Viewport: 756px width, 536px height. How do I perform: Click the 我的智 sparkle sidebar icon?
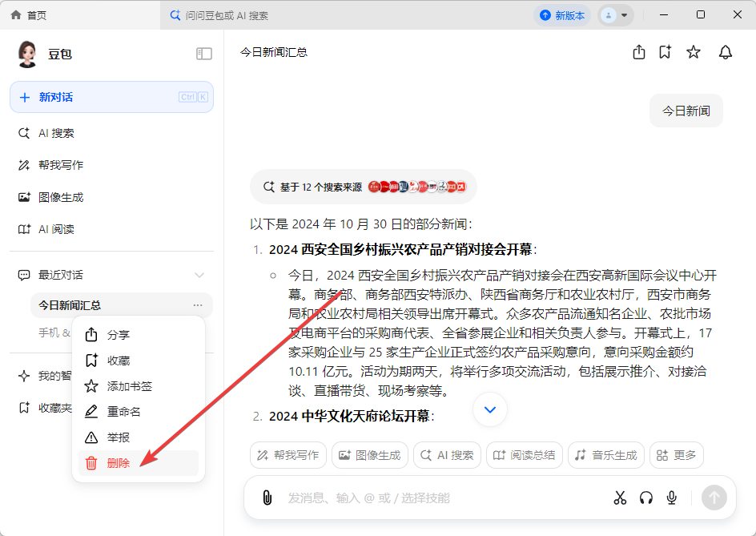pos(24,376)
